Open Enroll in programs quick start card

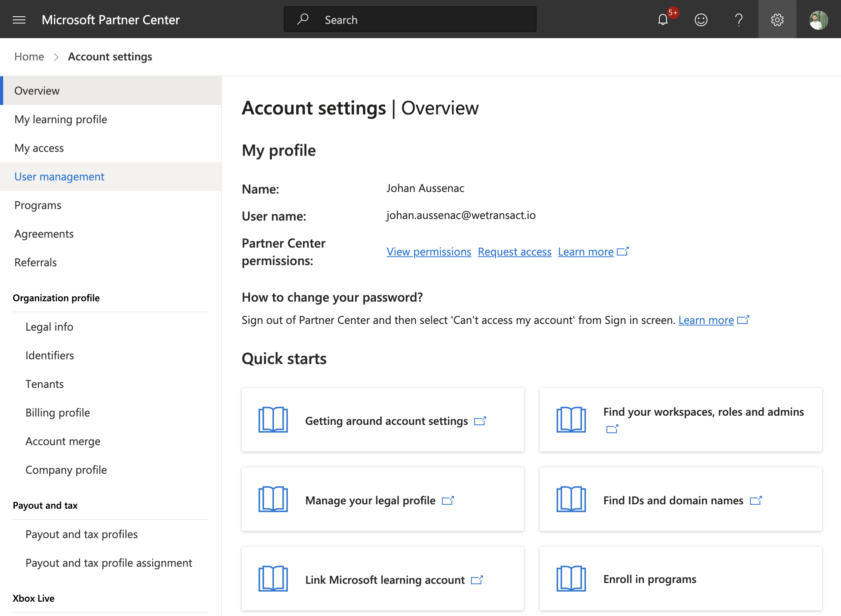(681, 579)
